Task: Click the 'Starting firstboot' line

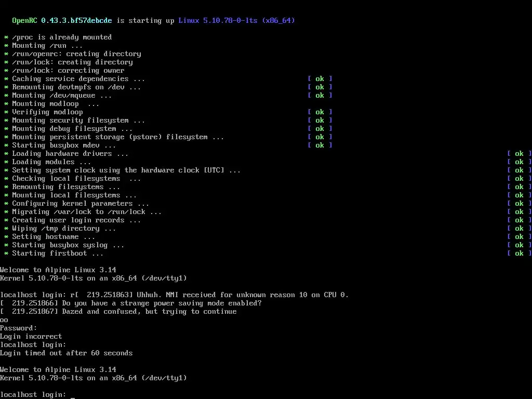Action: (x=58, y=253)
